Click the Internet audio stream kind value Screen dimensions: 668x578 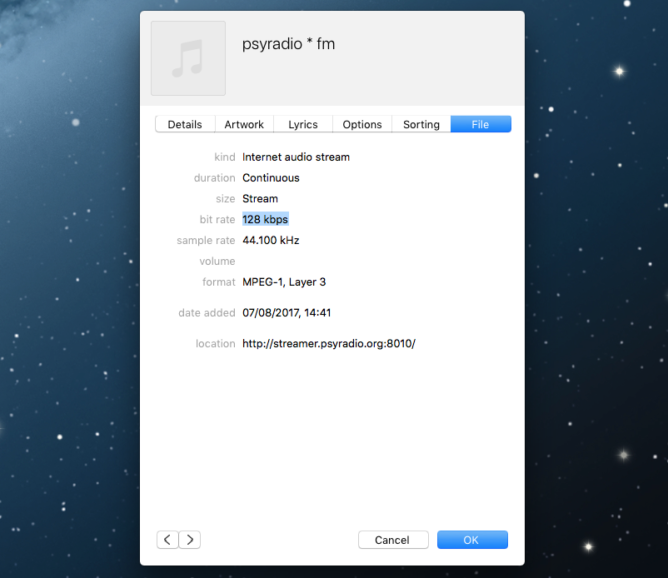tap(296, 157)
